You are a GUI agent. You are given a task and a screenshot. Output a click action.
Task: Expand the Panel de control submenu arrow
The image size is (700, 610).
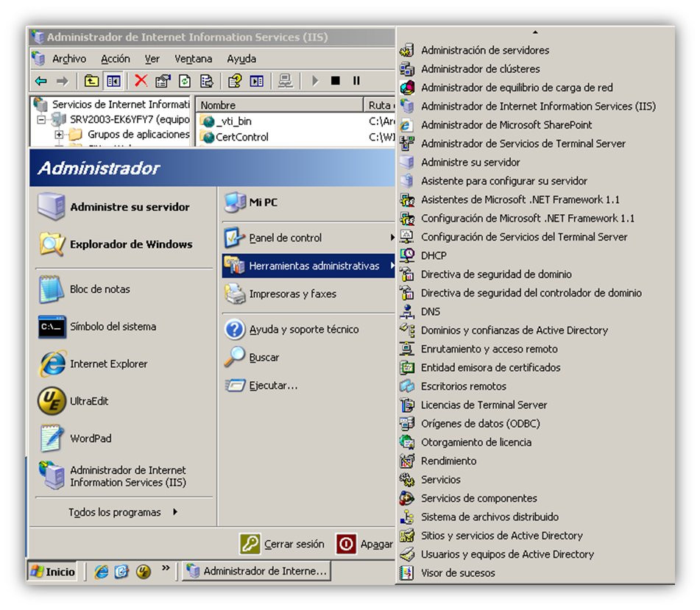coord(392,238)
